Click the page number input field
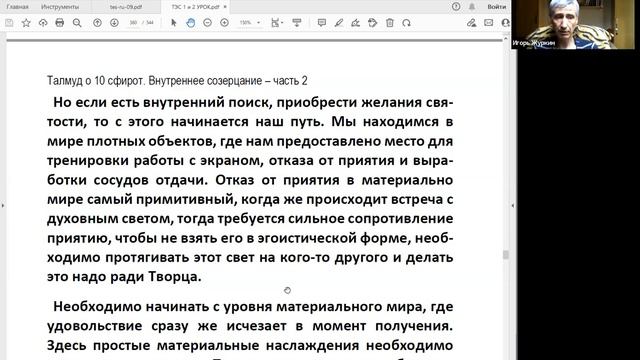This screenshot has height=360, width=640. (133, 23)
